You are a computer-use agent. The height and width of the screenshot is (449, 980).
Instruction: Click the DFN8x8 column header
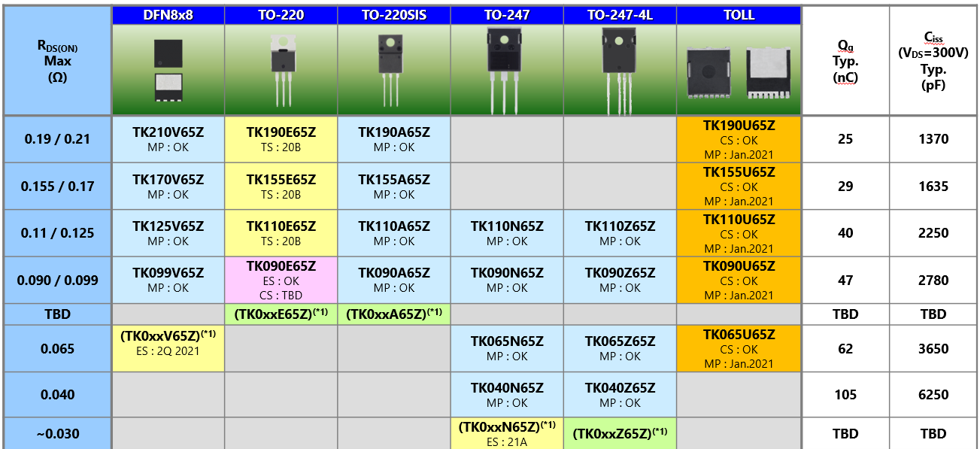(x=168, y=15)
